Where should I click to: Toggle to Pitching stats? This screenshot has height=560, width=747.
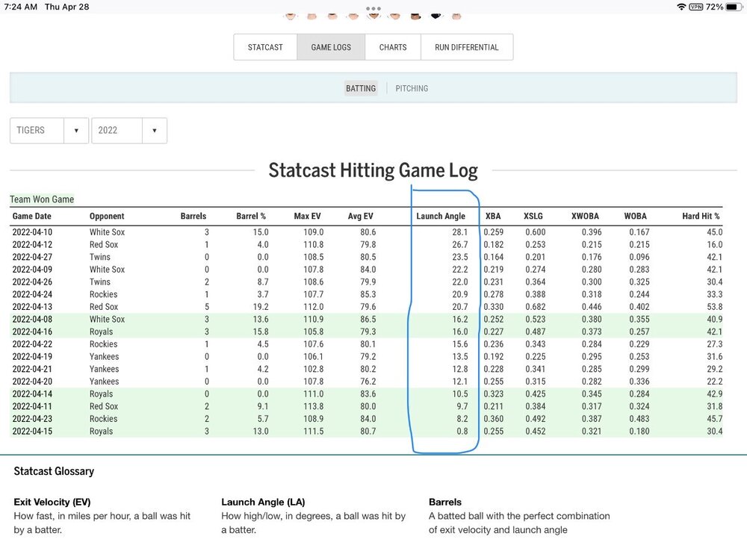[x=412, y=88]
